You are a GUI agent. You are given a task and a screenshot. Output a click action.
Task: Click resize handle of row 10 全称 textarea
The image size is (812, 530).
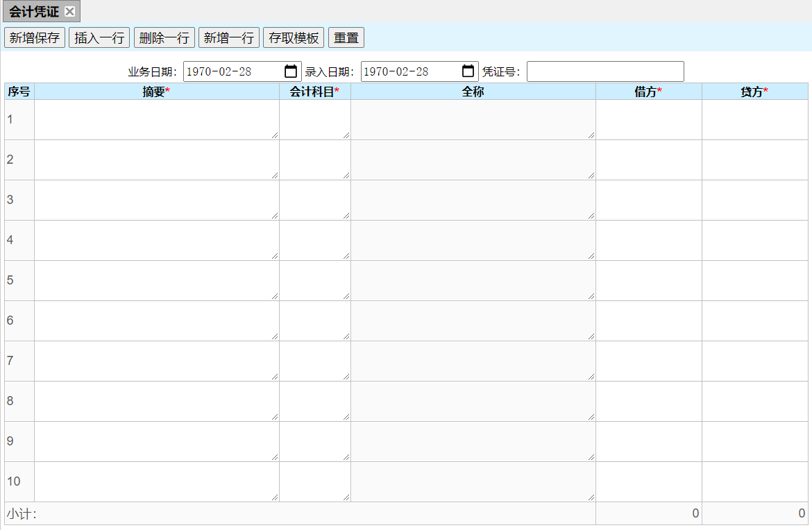(591, 497)
